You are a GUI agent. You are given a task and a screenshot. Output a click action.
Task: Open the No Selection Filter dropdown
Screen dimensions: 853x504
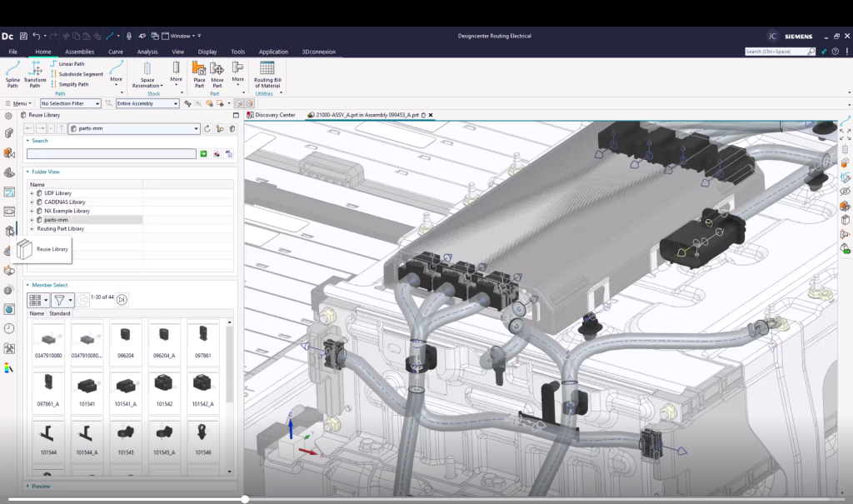[71, 103]
